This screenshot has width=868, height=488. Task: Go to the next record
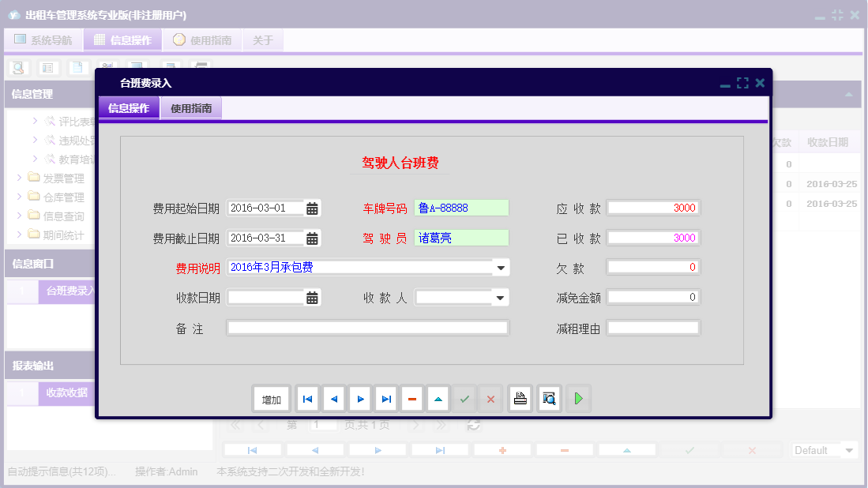[x=359, y=399]
